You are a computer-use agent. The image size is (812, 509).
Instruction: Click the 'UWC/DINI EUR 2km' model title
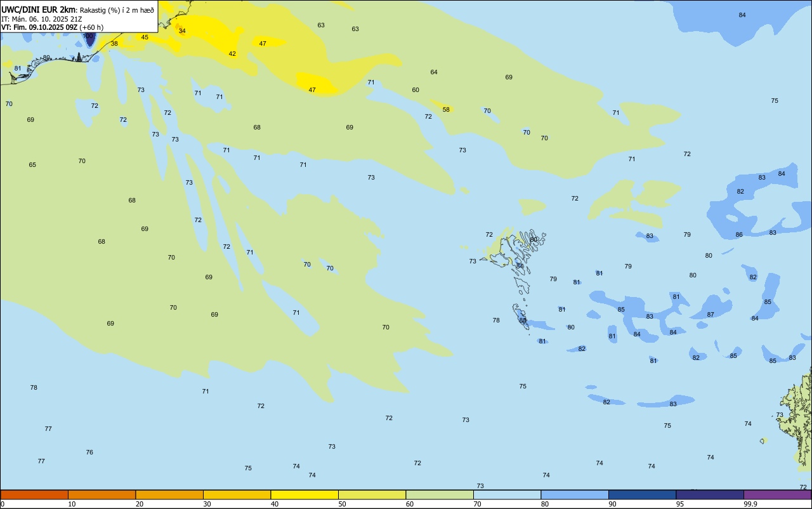coord(38,10)
